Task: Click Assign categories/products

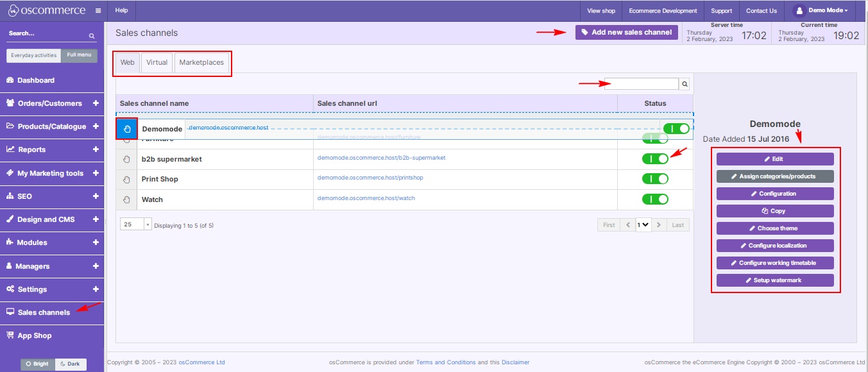Action: [x=775, y=176]
